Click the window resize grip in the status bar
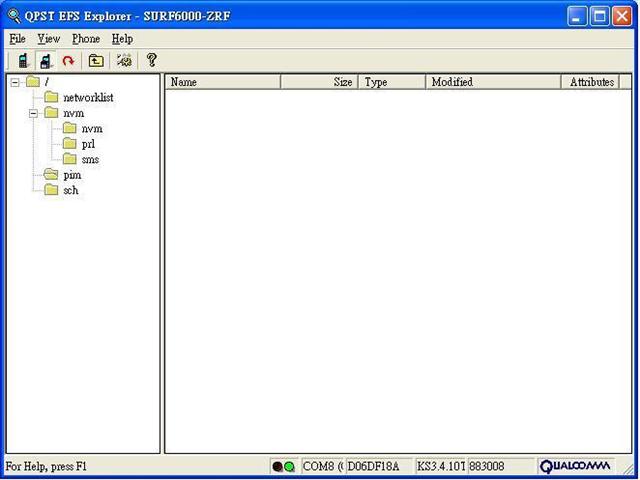Screen dimensions: 640x480 click(x=627, y=468)
